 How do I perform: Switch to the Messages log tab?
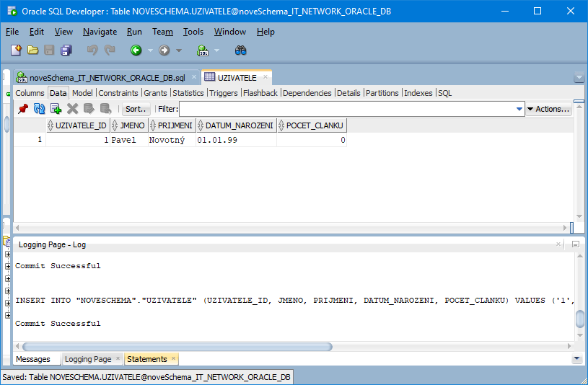[34, 359]
